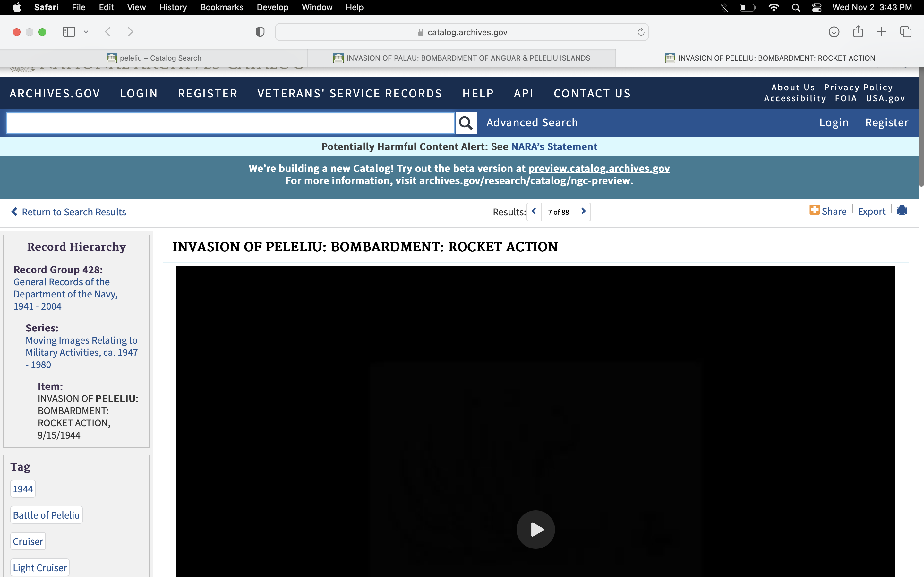Go to next search result arrow

583,212
